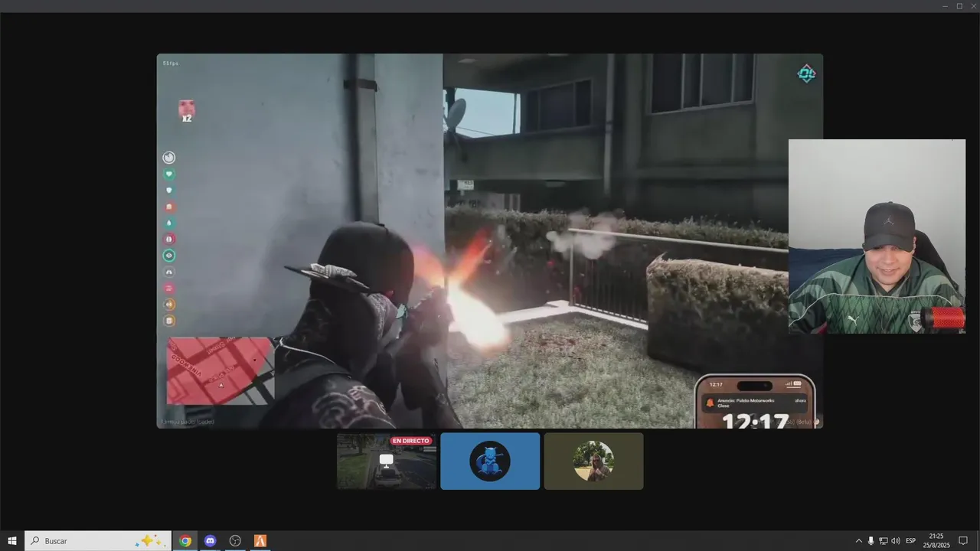
Task: Switch the ESP input language indicator
Action: coord(911,541)
